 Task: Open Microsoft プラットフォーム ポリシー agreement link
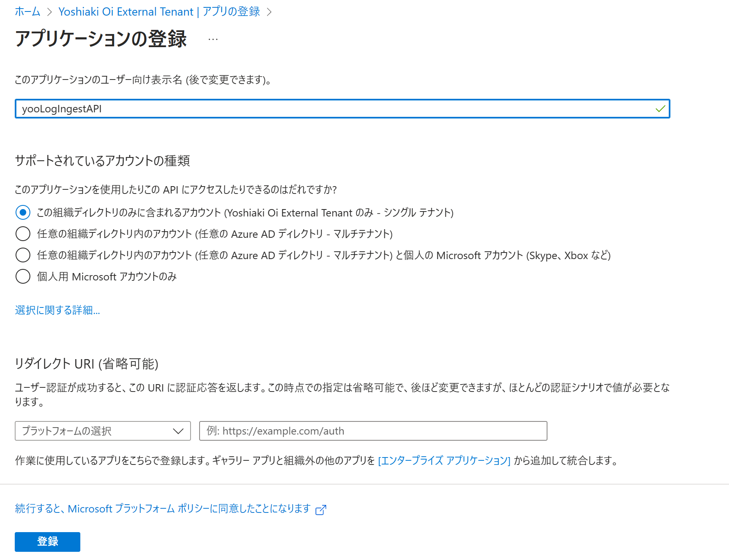point(163,509)
